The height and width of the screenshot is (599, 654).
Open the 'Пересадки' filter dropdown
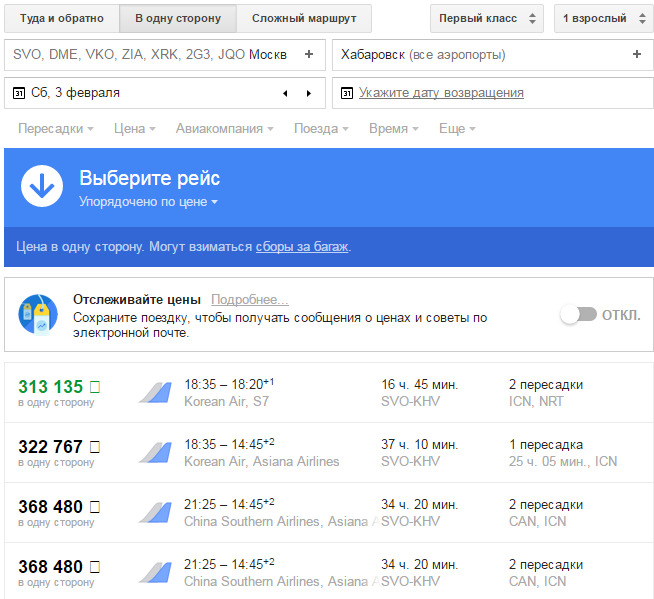click(56, 128)
